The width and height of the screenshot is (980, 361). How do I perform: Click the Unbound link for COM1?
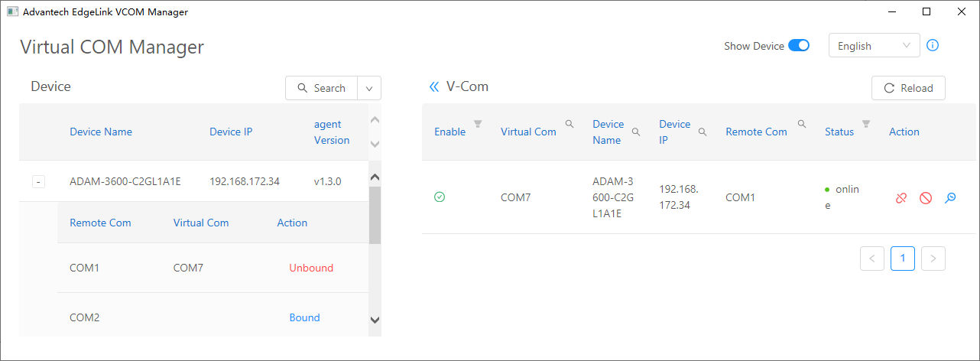pos(311,268)
